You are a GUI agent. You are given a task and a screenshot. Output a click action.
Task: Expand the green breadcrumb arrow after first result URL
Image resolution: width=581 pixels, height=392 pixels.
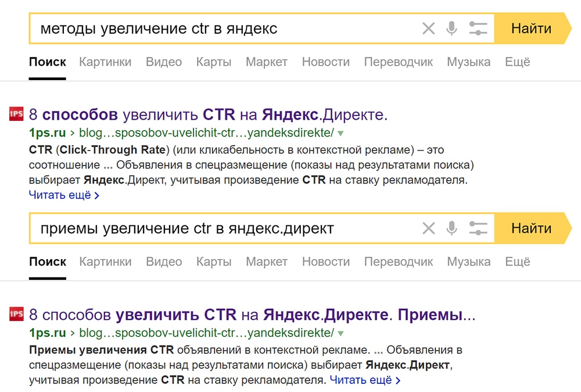pos(341,132)
